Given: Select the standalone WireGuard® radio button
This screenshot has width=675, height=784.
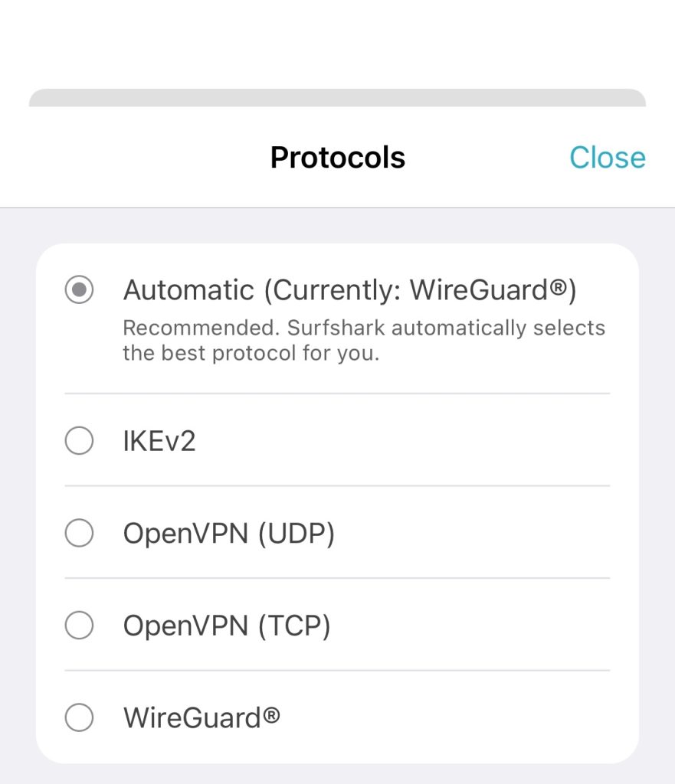Looking at the screenshot, I should 79,717.
